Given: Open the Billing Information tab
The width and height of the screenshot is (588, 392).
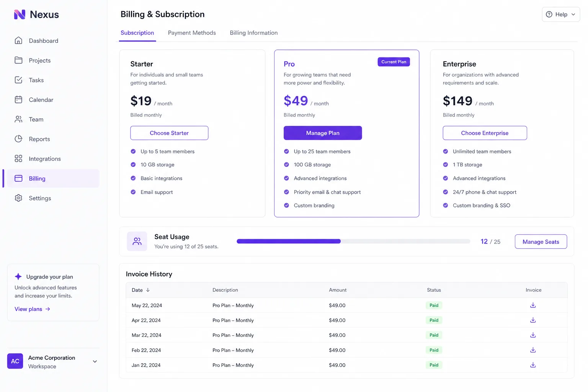Looking at the screenshot, I should pos(254,33).
